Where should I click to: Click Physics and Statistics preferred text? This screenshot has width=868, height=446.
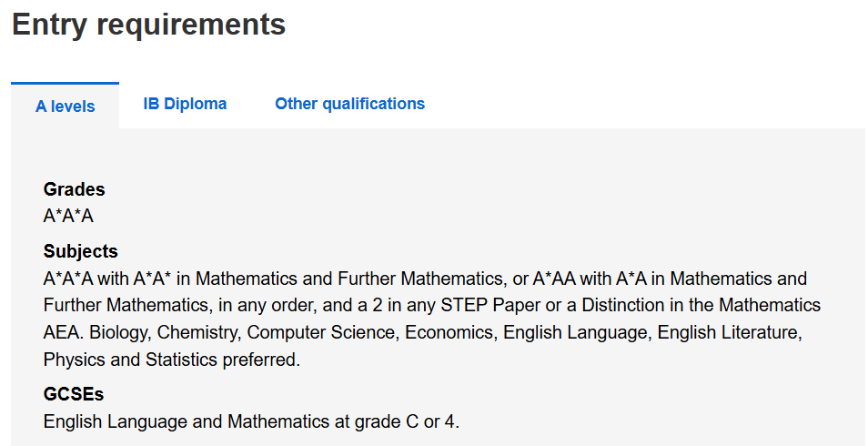171,360
